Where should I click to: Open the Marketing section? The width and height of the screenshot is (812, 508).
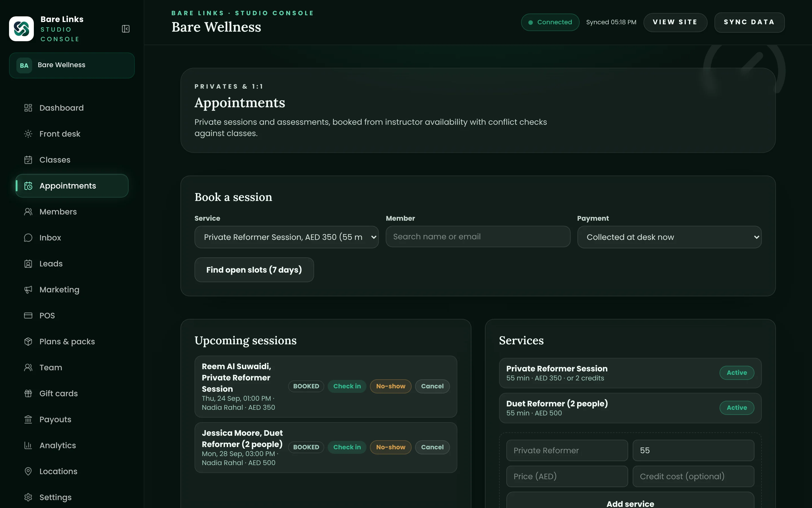pos(72,290)
